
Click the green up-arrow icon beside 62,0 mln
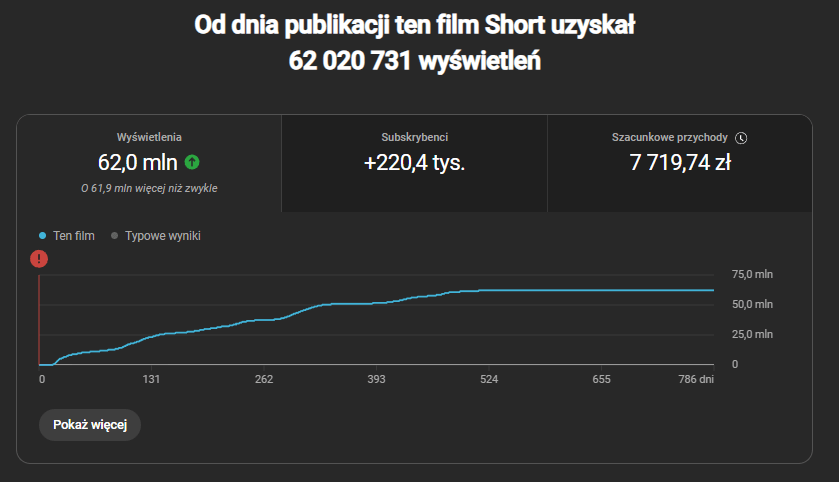click(192, 162)
